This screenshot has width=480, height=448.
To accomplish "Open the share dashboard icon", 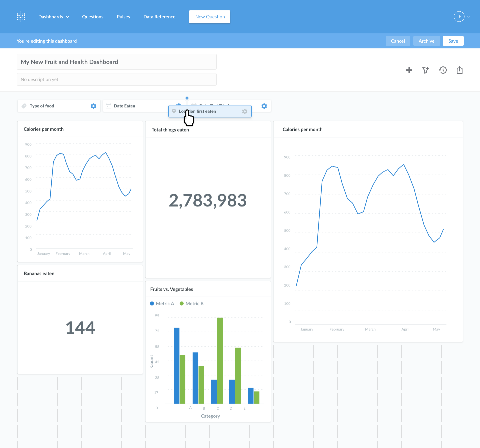I will pos(459,70).
